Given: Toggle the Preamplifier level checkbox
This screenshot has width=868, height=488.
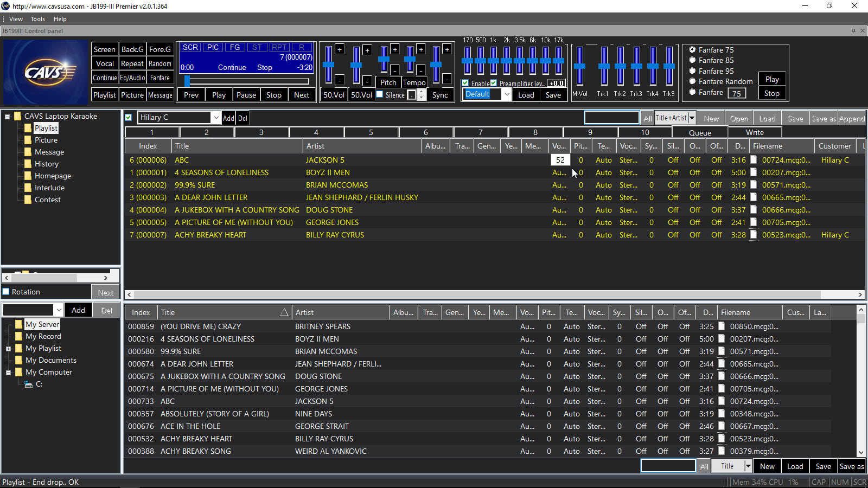Looking at the screenshot, I should [494, 83].
